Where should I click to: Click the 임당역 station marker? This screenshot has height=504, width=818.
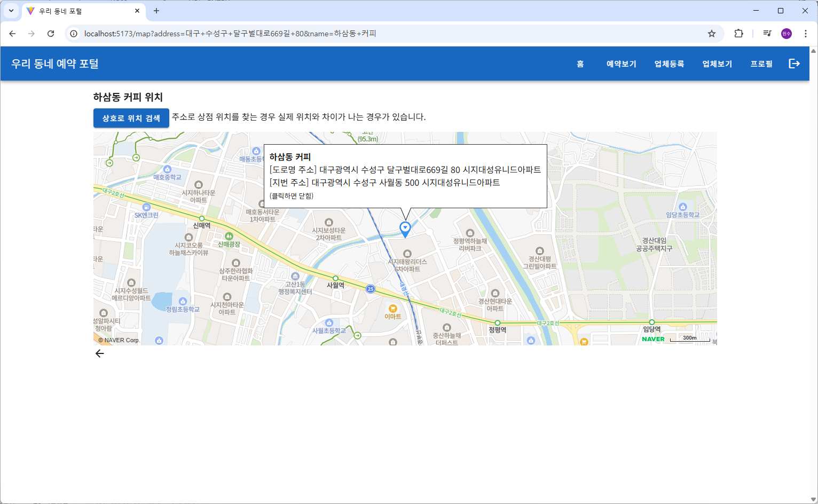(x=651, y=322)
